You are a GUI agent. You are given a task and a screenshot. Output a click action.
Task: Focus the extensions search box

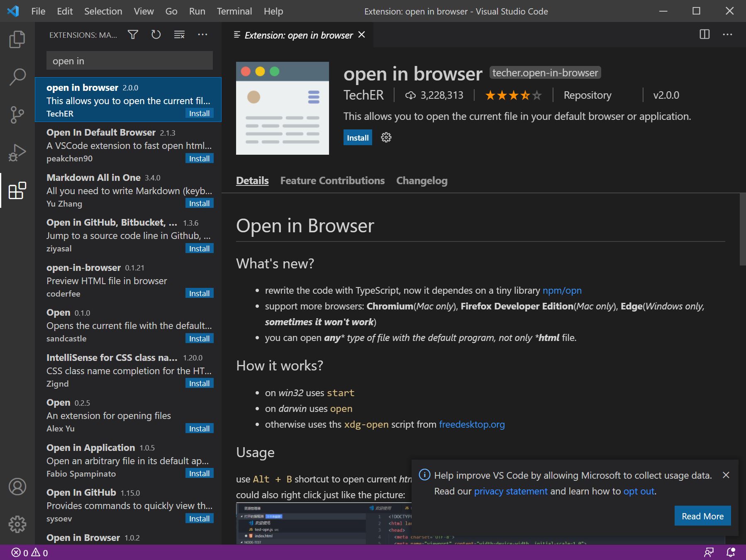(x=129, y=61)
